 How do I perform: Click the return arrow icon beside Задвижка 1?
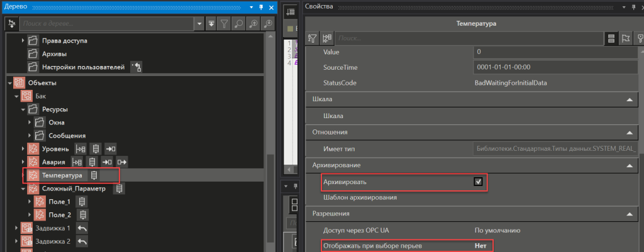tap(82, 228)
